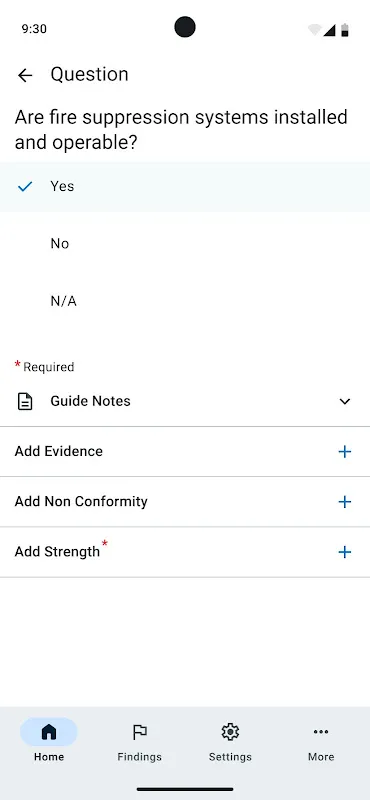
Task: Click the plus icon for Add Evidence
Action: click(345, 452)
